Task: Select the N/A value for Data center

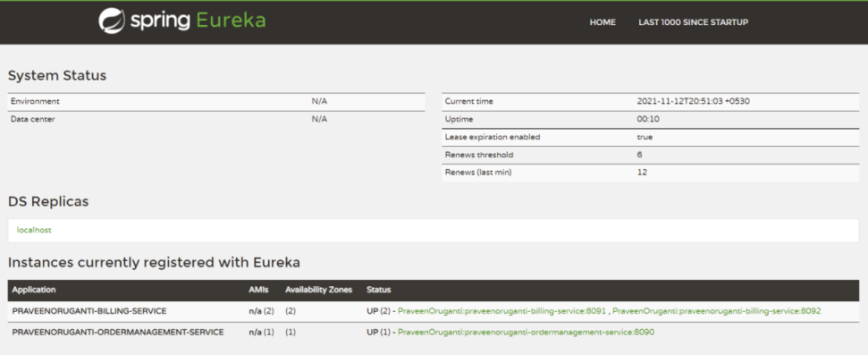Action: pos(319,119)
